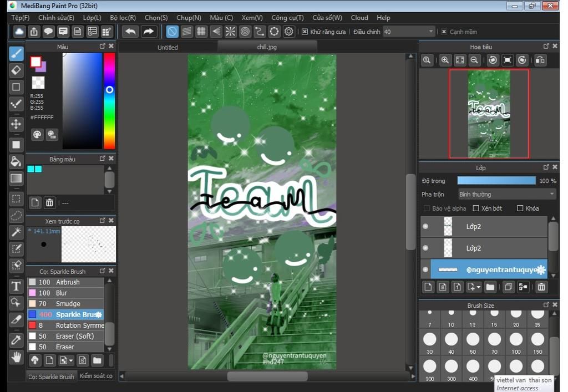Click the navigator preview thumbnail

point(489,114)
